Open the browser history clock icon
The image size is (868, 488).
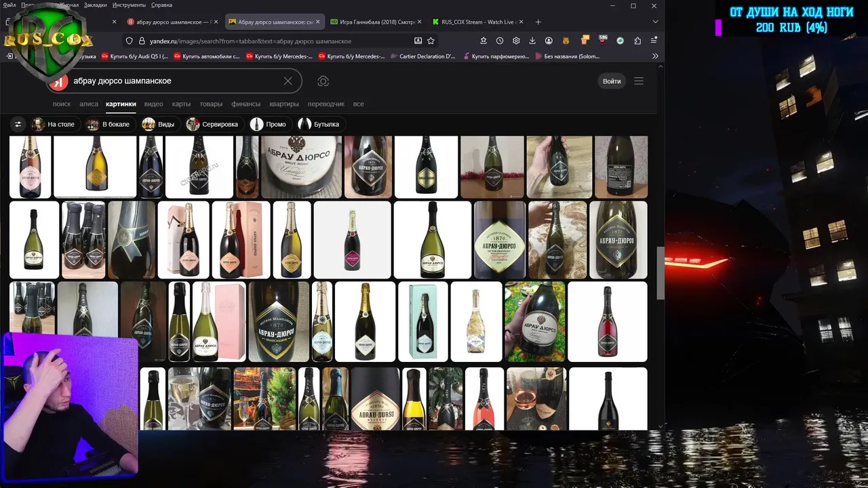pyautogui.click(x=500, y=41)
